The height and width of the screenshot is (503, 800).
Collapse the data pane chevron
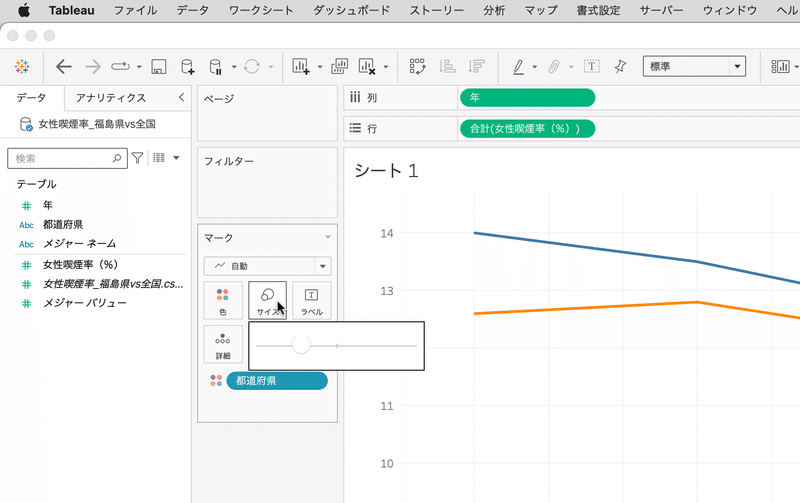click(x=181, y=97)
